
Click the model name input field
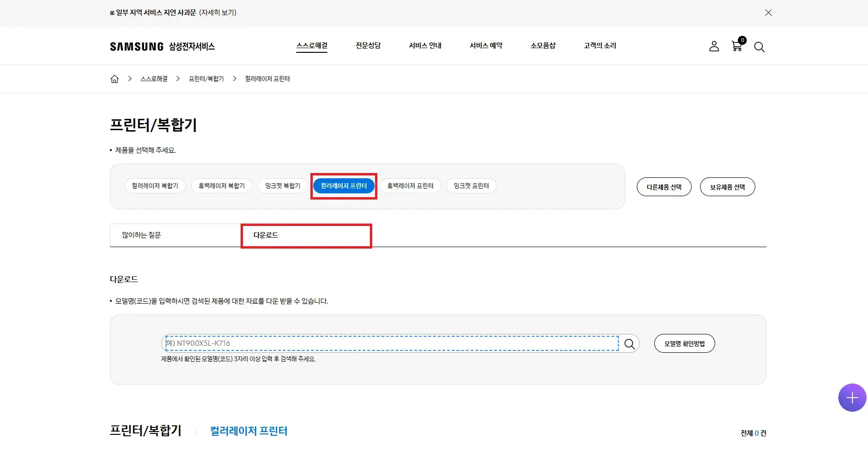pyautogui.click(x=377, y=343)
